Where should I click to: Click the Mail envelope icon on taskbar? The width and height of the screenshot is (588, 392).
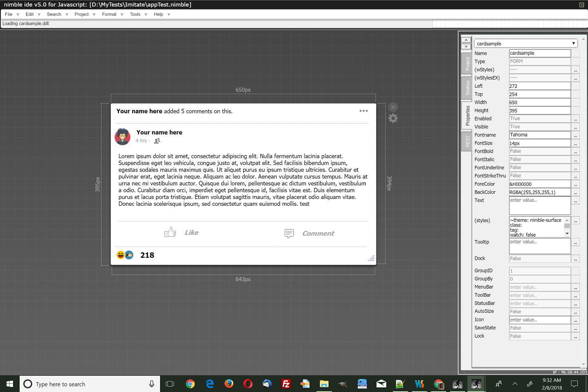click(381, 384)
